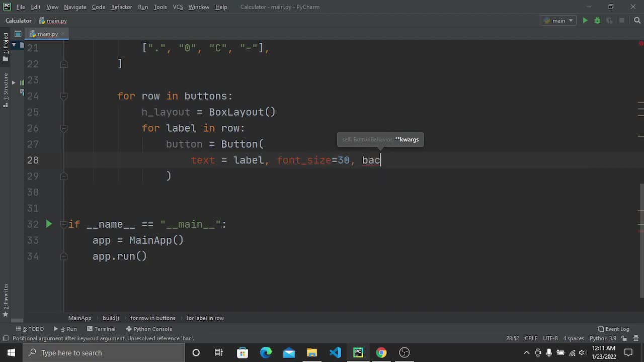Toggle the Project tool window side tab
The image size is (644, 362).
coord(6,44)
